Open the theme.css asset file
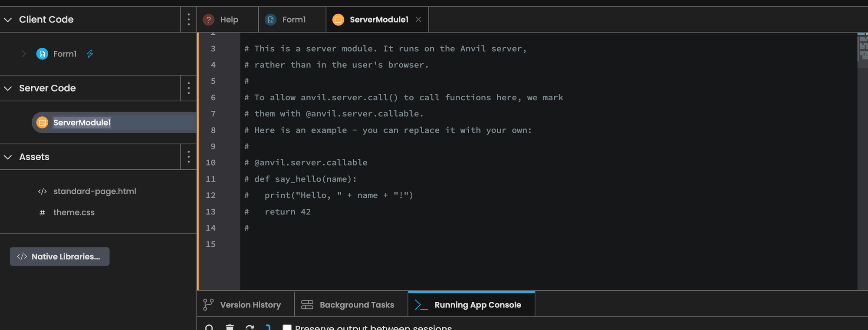Screen dimensions: 868x330 [x=74, y=212]
